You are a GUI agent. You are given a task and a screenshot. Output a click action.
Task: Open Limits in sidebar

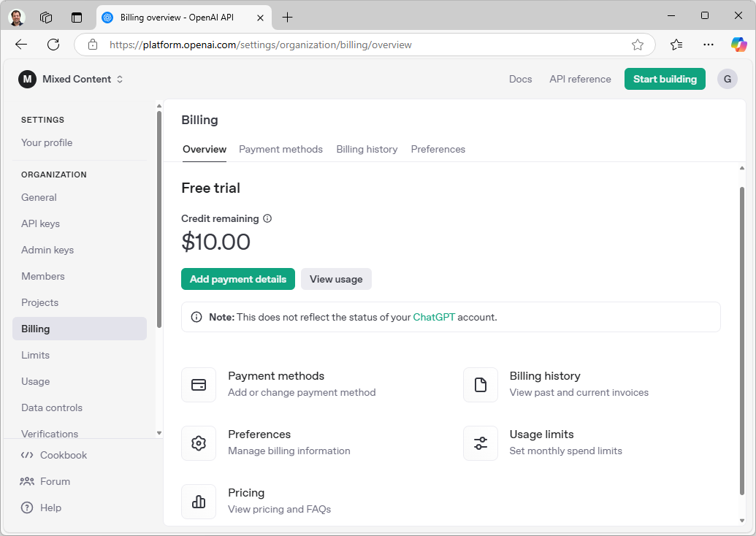click(x=35, y=355)
